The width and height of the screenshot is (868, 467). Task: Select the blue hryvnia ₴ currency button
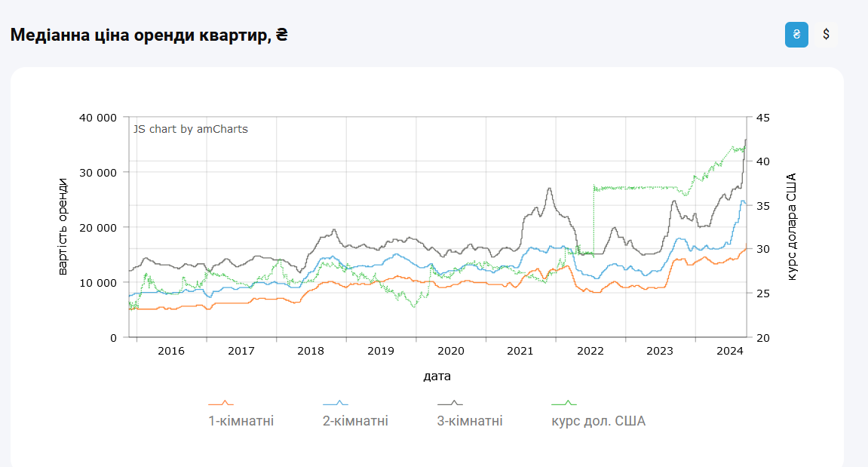pos(798,33)
